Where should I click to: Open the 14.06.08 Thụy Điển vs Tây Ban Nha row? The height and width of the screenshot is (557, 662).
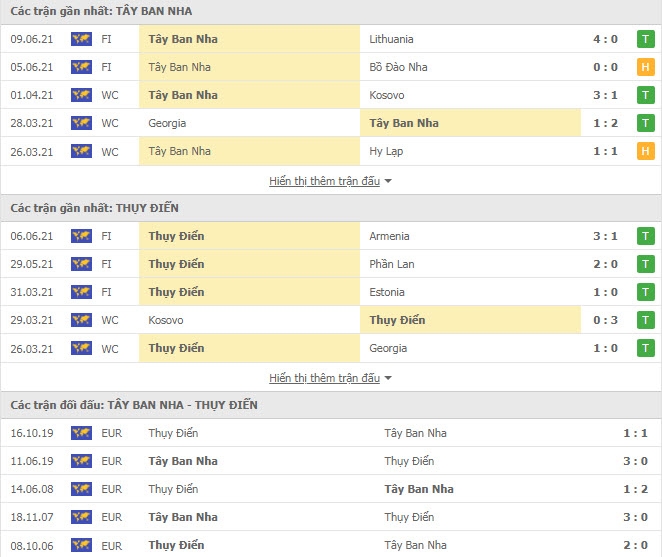pos(331,489)
